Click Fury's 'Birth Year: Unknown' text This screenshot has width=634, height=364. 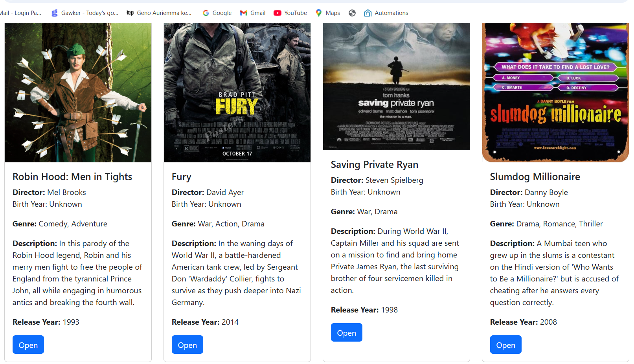(x=206, y=204)
